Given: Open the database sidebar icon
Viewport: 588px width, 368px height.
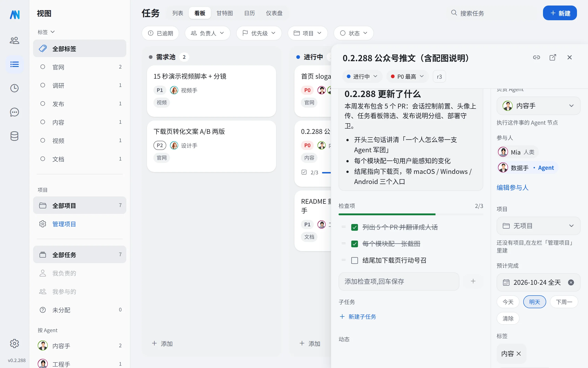Looking at the screenshot, I should (14, 136).
